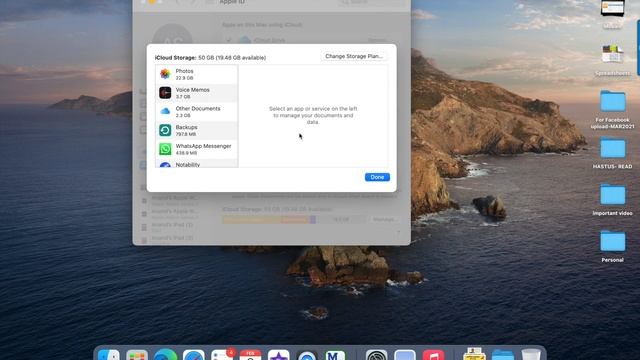The image size is (640, 360).
Task: Launch Music from the Dock
Action: pos(433,355)
